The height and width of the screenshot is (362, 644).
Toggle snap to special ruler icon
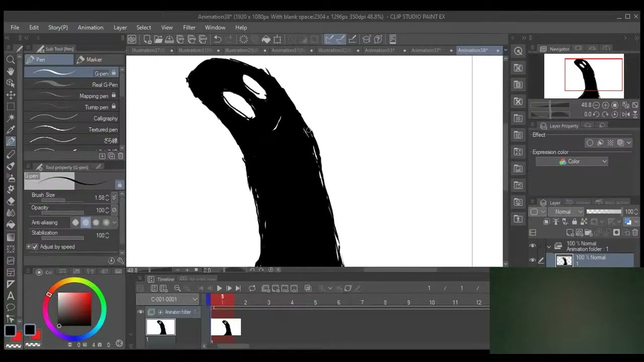click(341, 39)
